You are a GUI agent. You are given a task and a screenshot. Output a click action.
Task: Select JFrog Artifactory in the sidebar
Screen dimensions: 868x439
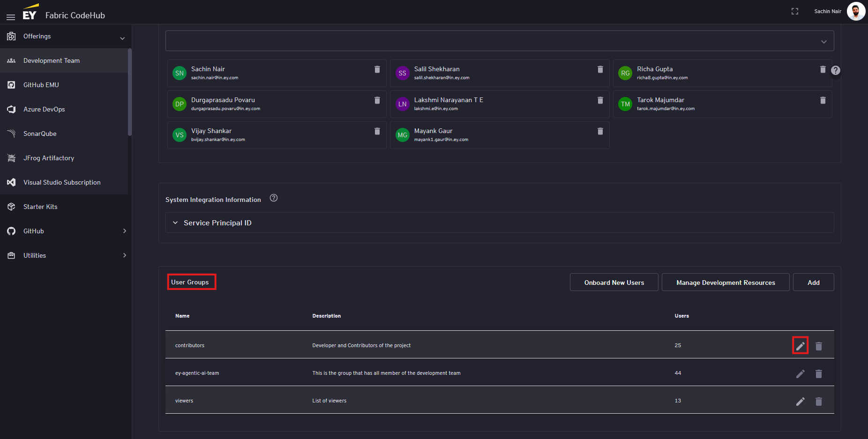49,158
